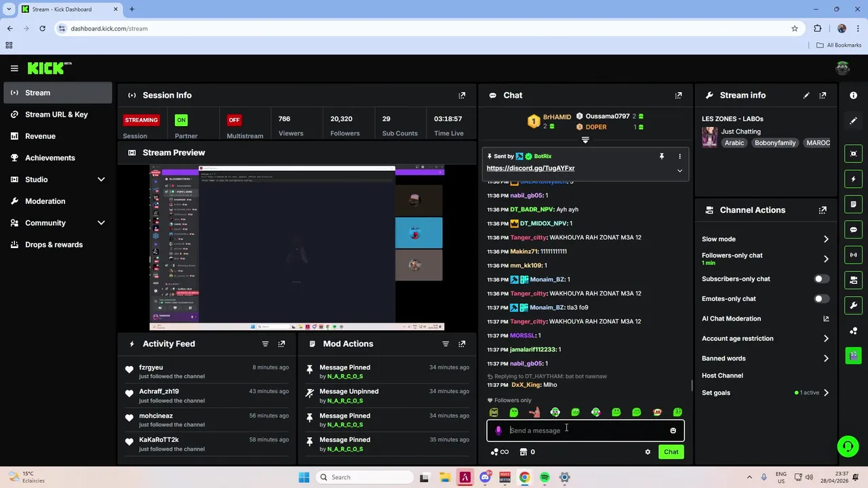This screenshot has width=868, height=488.
Task: Toggle the wrench stream info icon in sidebar
Action: point(853,305)
